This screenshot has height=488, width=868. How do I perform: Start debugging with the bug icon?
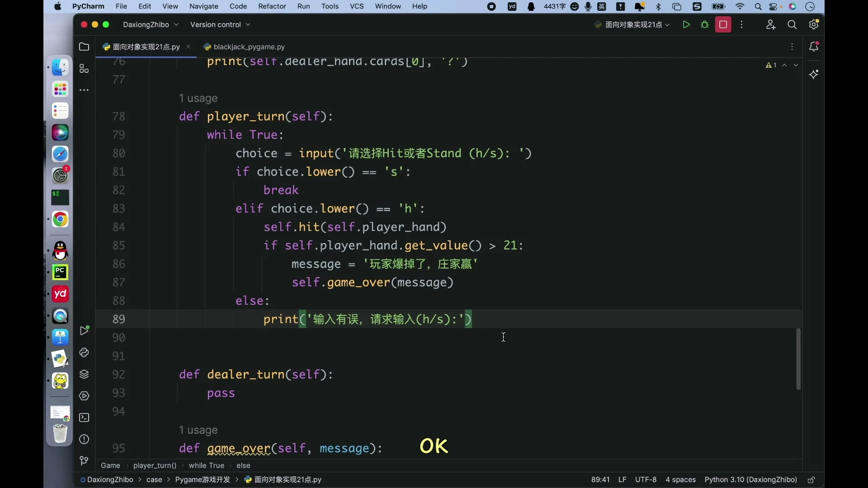coord(705,25)
